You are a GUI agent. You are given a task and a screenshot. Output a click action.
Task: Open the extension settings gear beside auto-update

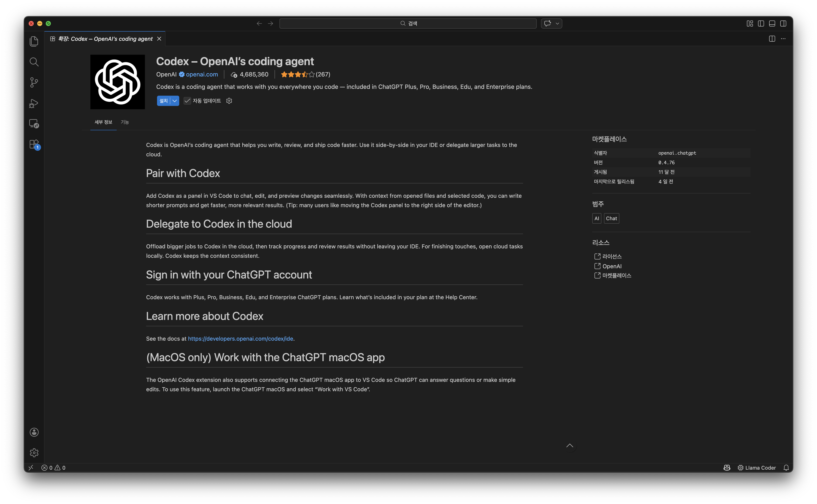coord(229,101)
